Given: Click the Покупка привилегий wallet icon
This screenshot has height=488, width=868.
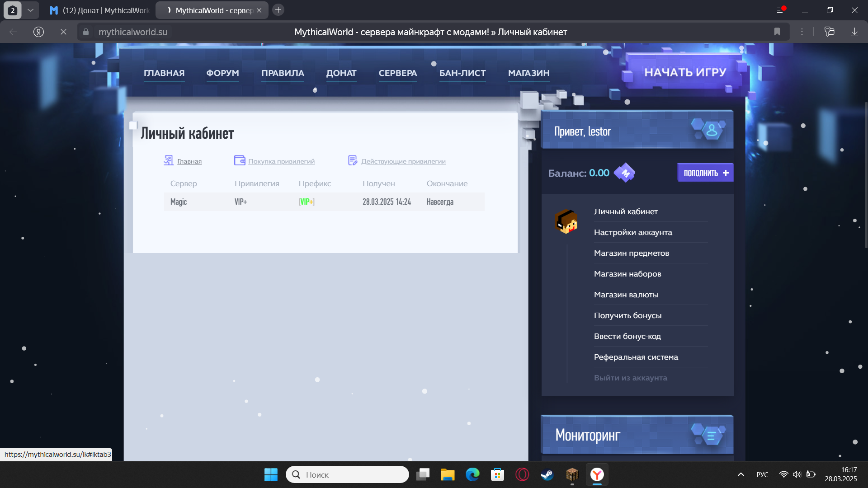Looking at the screenshot, I should click(x=240, y=160).
